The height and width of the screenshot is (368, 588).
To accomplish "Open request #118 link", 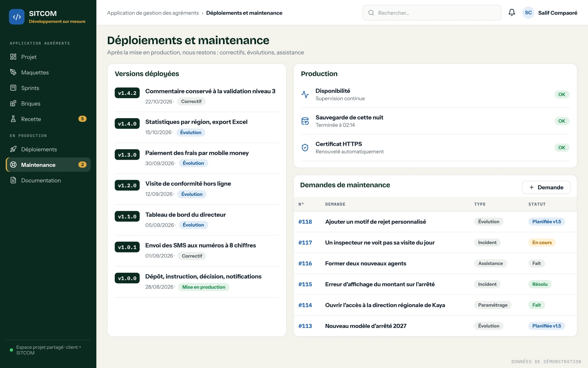I will click(x=305, y=222).
